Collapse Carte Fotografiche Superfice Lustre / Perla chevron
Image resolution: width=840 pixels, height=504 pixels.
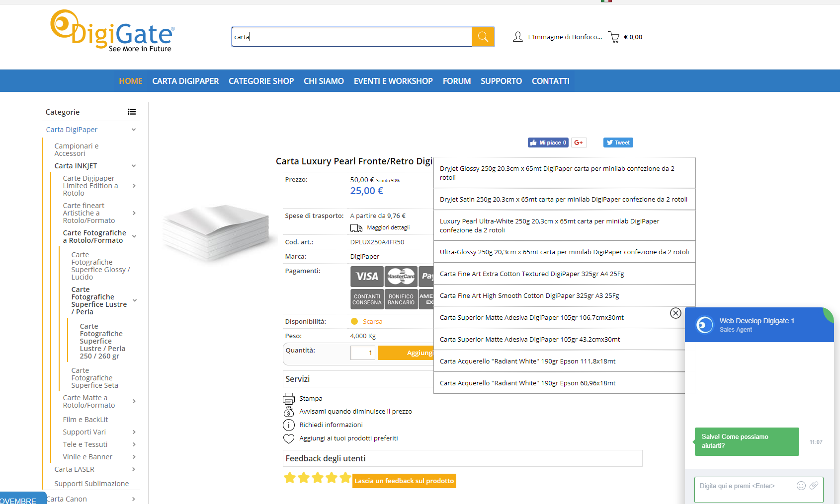coord(134,300)
